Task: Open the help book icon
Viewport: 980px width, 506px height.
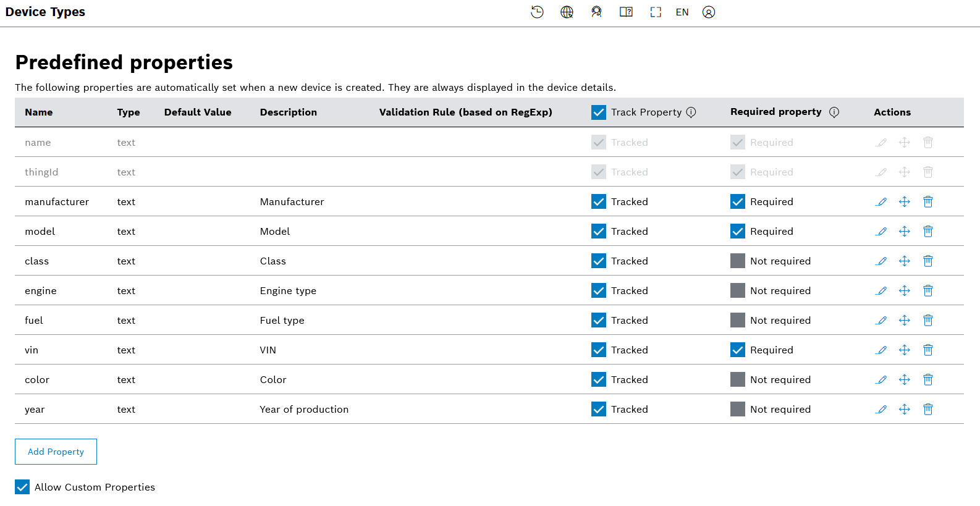Action: pyautogui.click(x=626, y=12)
